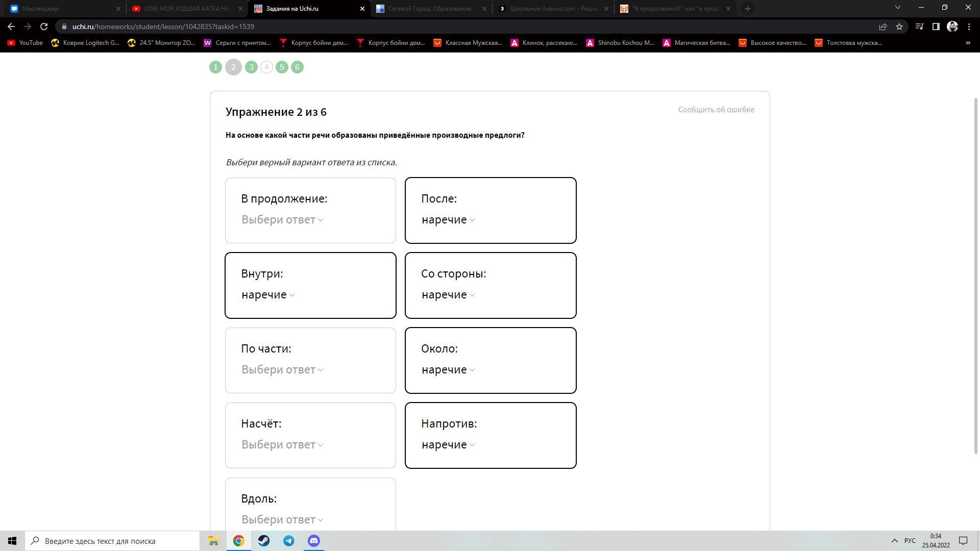Open Steam from the taskbar
The width and height of the screenshot is (980, 551).
coord(263,541)
